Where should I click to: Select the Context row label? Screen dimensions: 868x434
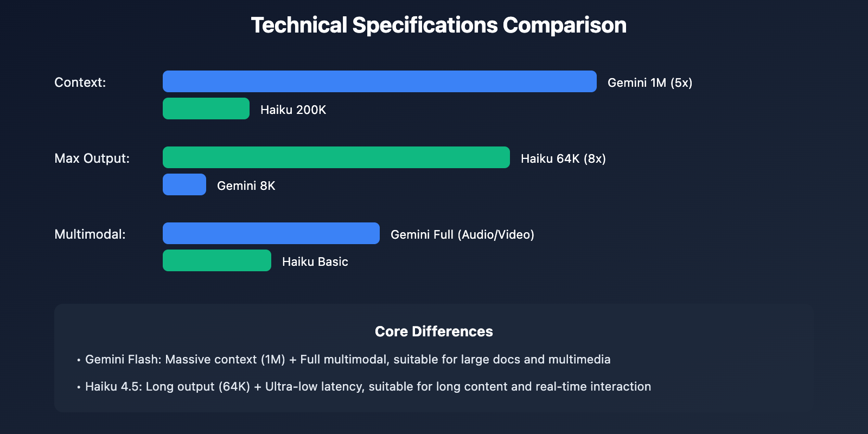[80, 82]
